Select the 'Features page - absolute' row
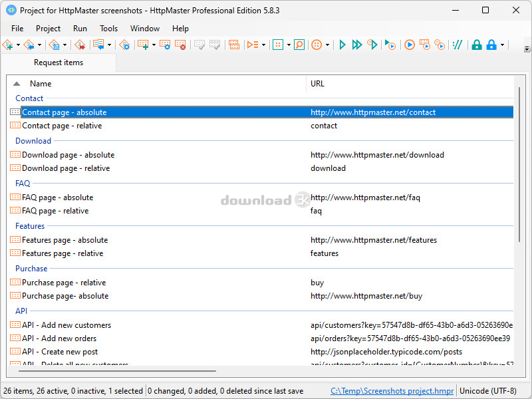 tap(261, 240)
